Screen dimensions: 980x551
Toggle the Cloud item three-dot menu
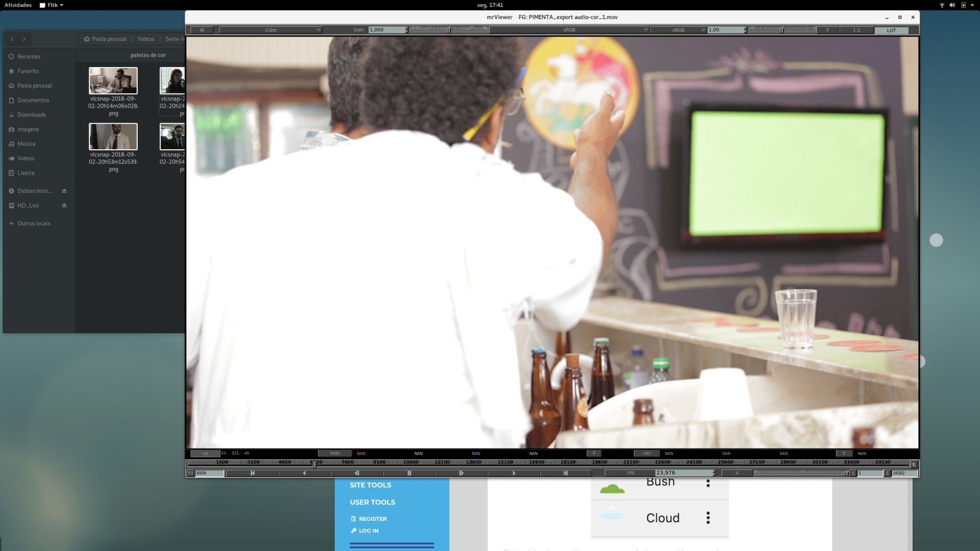click(708, 518)
